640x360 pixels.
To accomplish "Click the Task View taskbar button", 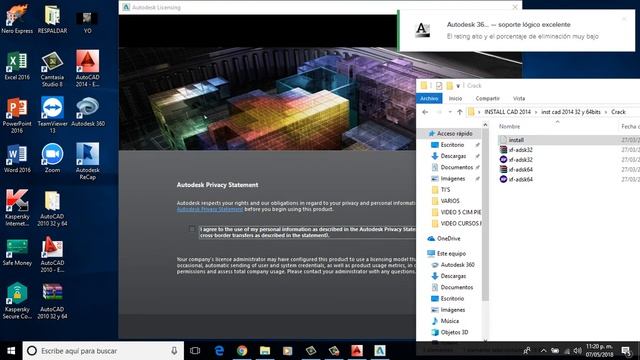I will (x=195, y=351).
